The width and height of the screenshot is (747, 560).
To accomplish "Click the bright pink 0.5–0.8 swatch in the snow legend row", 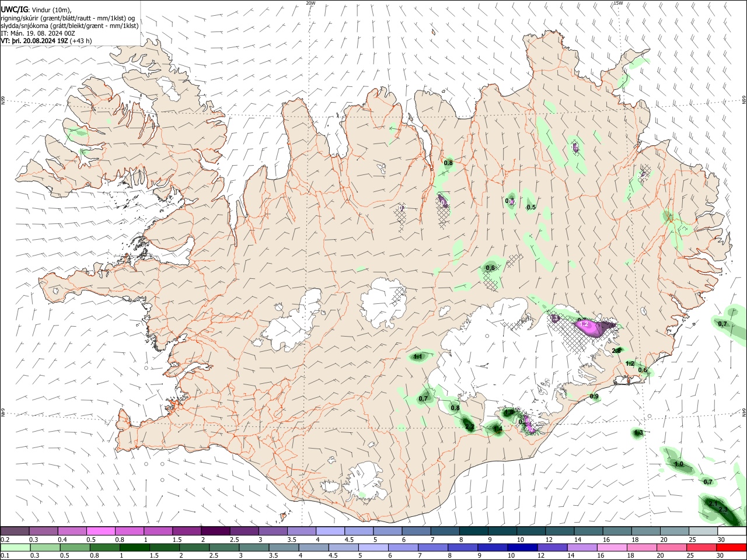I will (x=100, y=531).
